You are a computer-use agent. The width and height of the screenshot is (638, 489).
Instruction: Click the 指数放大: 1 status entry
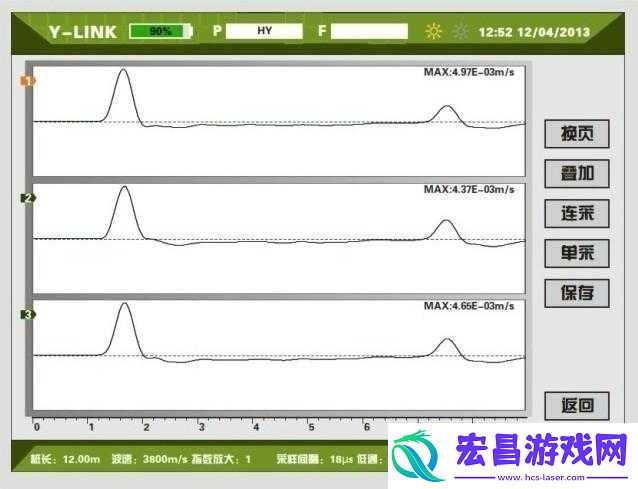pyautogui.click(x=221, y=459)
